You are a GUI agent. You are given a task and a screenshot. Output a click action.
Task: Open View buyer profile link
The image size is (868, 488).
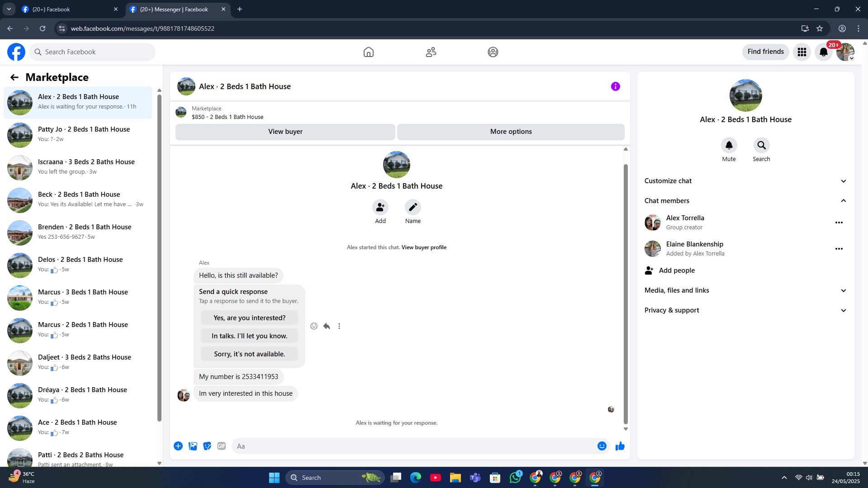(x=424, y=247)
